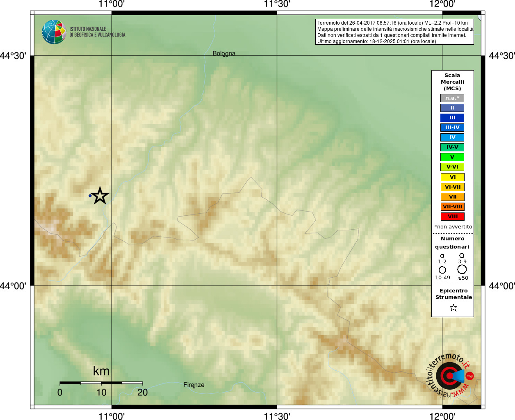Click the Bologna city label

tap(224, 53)
